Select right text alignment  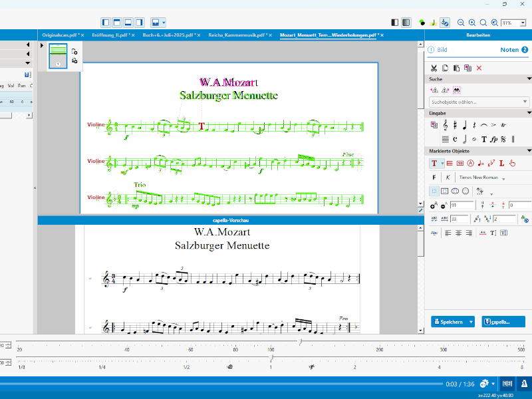pos(469,233)
